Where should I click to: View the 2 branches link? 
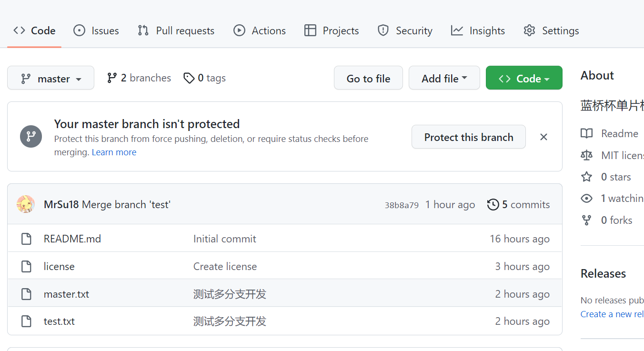coord(139,78)
